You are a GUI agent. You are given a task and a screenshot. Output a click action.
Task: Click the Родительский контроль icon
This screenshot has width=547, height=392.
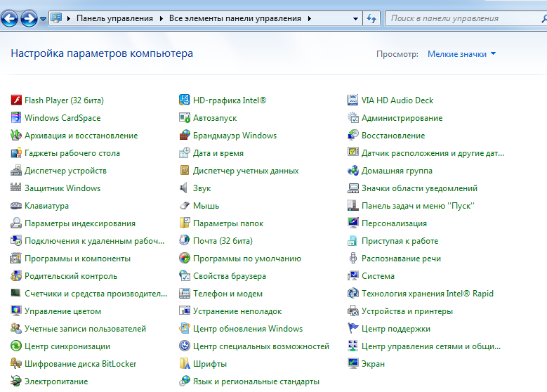[16, 276]
